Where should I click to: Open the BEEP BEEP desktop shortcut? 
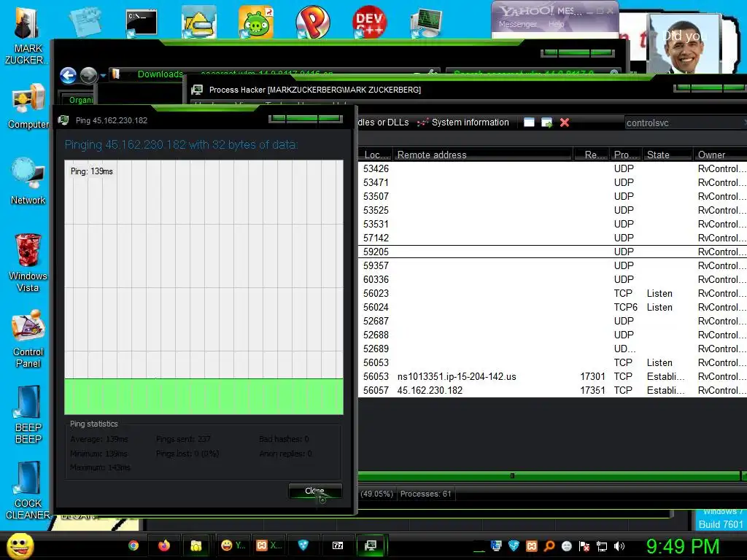[28, 414]
